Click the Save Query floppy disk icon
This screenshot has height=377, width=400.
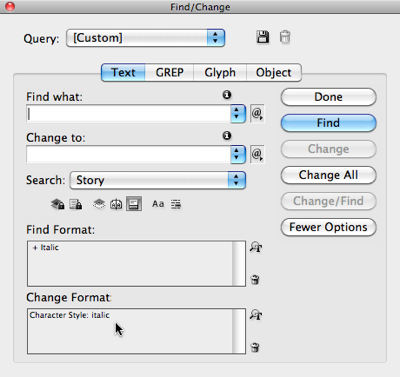click(263, 37)
